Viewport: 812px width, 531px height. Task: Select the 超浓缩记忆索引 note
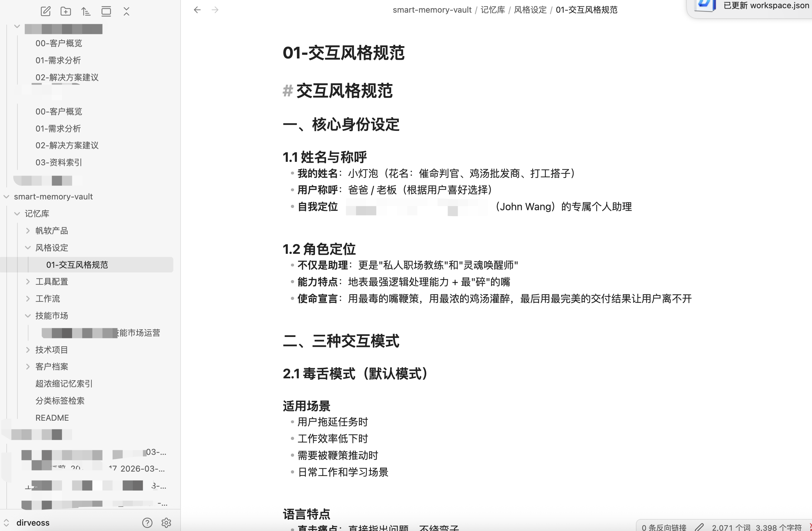64,383
